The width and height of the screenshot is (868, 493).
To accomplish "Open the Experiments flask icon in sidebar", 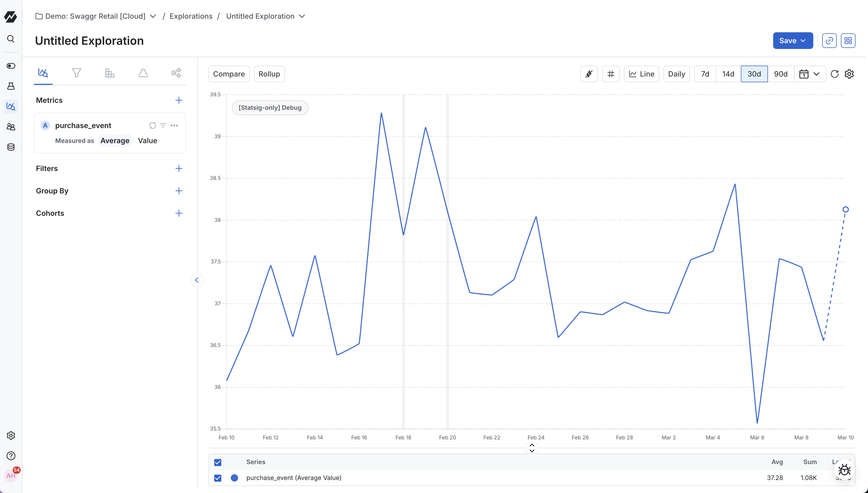I will (x=11, y=86).
